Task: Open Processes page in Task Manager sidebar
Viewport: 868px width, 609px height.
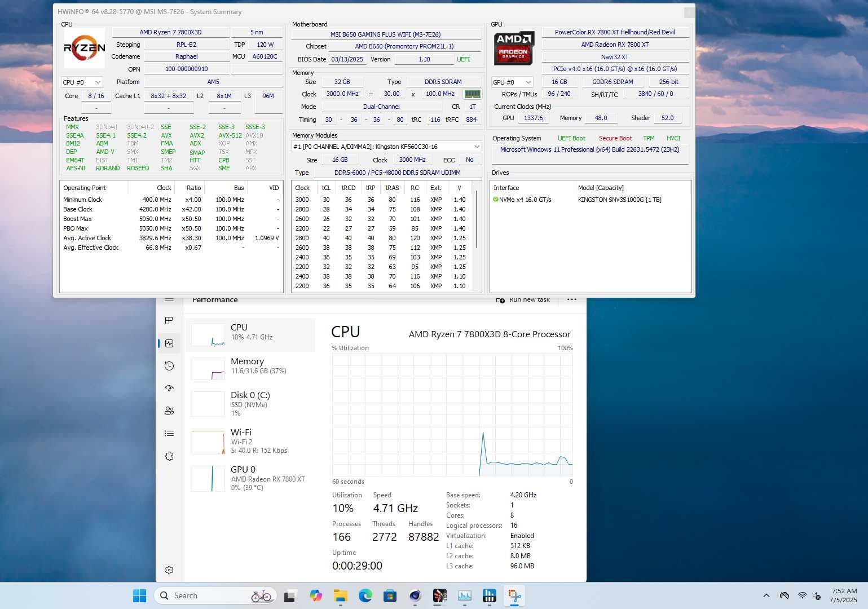Action: pos(169,320)
